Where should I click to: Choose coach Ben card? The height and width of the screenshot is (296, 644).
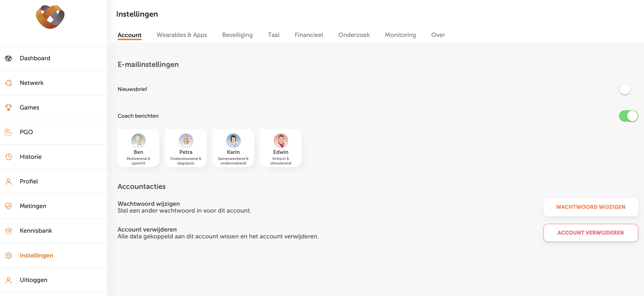pyautogui.click(x=138, y=149)
